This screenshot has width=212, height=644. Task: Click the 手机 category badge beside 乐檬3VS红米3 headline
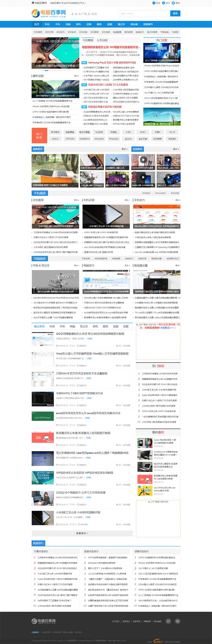pos(84,85)
